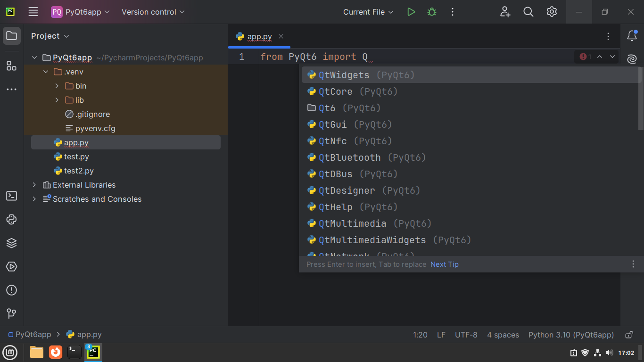This screenshot has height=362, width=644.
Task: Open Python 3.10 interpreter selector
Action: [571, 335]
